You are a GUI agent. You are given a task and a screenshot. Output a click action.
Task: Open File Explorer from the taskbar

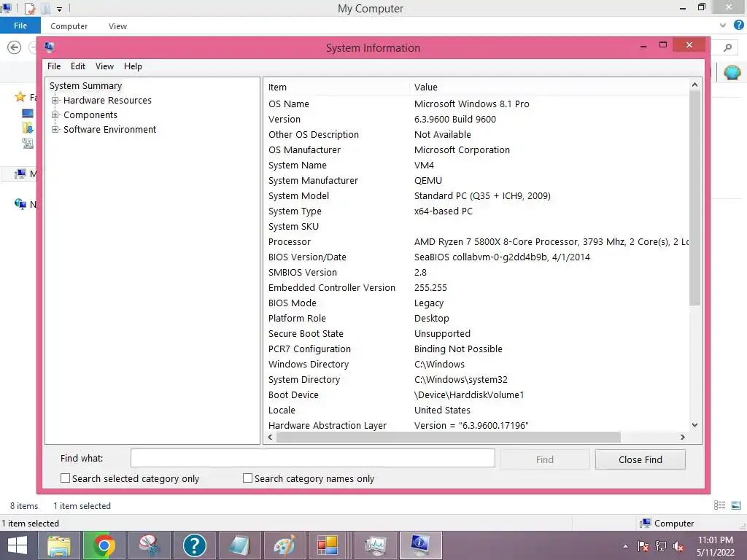point(58,545)
